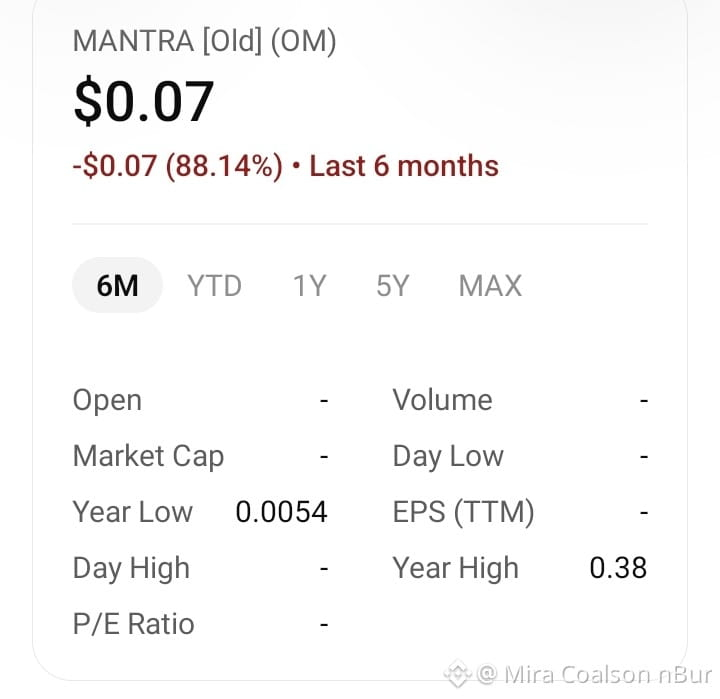Click the Day High stat label
The height and width of the screenshot is (699, 720).
pyautogui.click(x=131, y=569)
